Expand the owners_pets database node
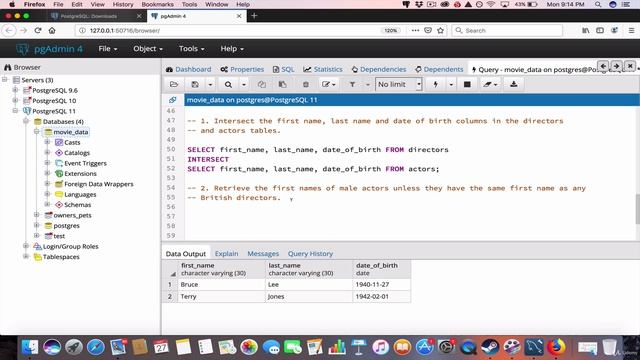Image resolution: width=640 pixels, height=360 pixels. [37, 215]
